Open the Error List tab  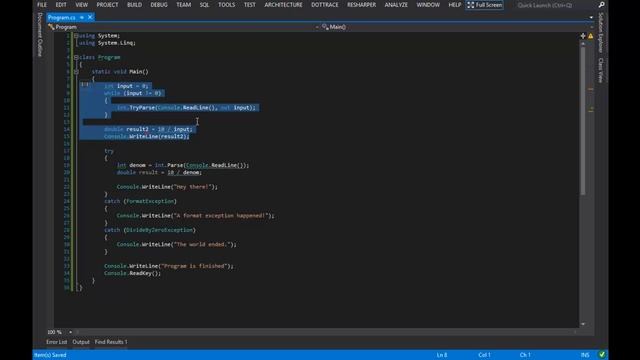coord(56,342)
